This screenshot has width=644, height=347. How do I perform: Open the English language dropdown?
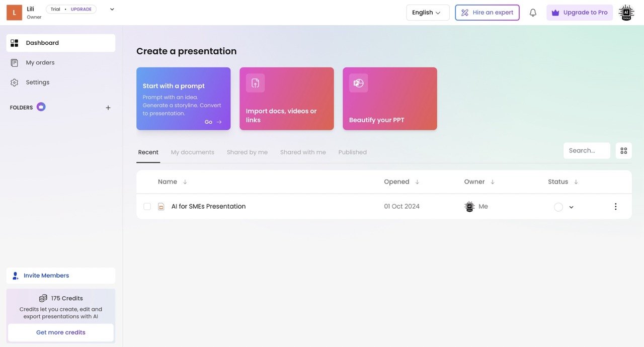coord(428,13)
